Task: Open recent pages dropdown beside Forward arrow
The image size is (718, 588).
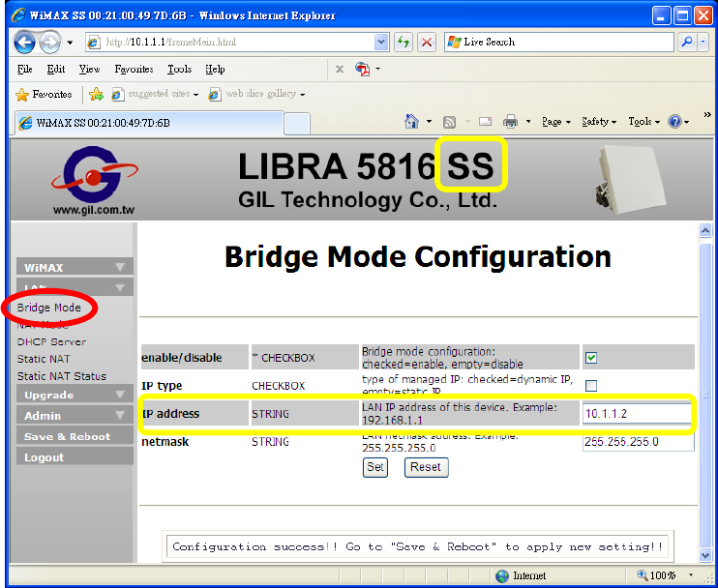Action: point(70,43)
